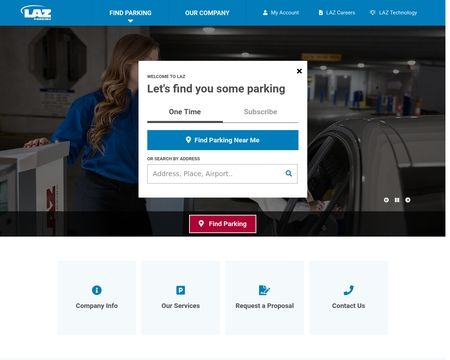Screen dimensions: 450x360
Task: Click the red Find Parking button
Action: (223, 224)
